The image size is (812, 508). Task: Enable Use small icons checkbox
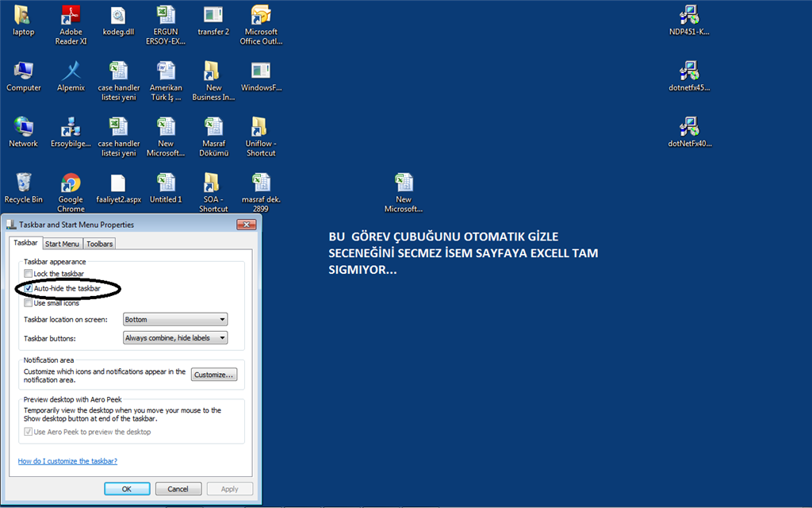point(28,302)
